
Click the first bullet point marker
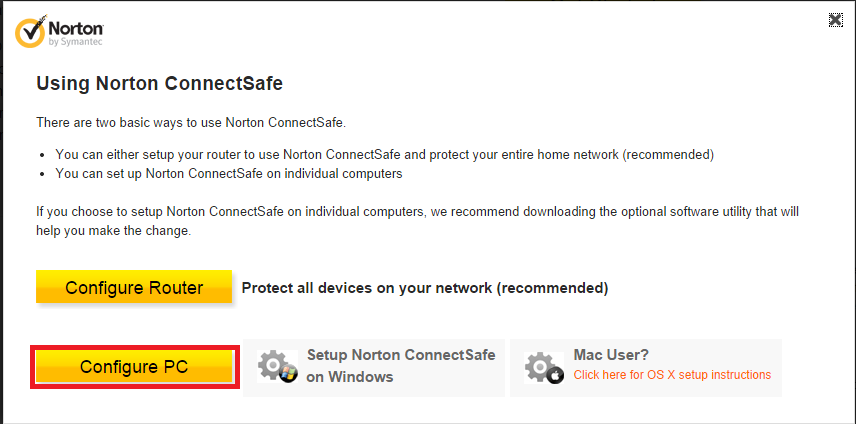tap(44, 156)
